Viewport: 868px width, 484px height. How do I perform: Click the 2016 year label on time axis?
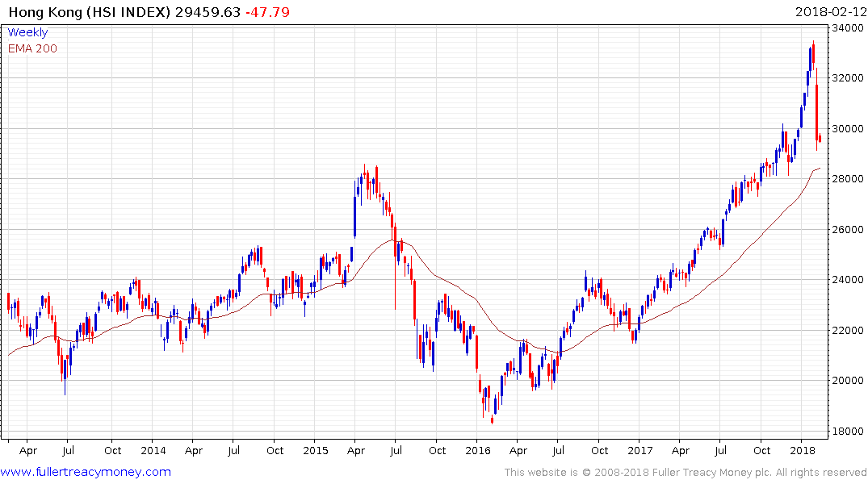[x=478, y=450]
